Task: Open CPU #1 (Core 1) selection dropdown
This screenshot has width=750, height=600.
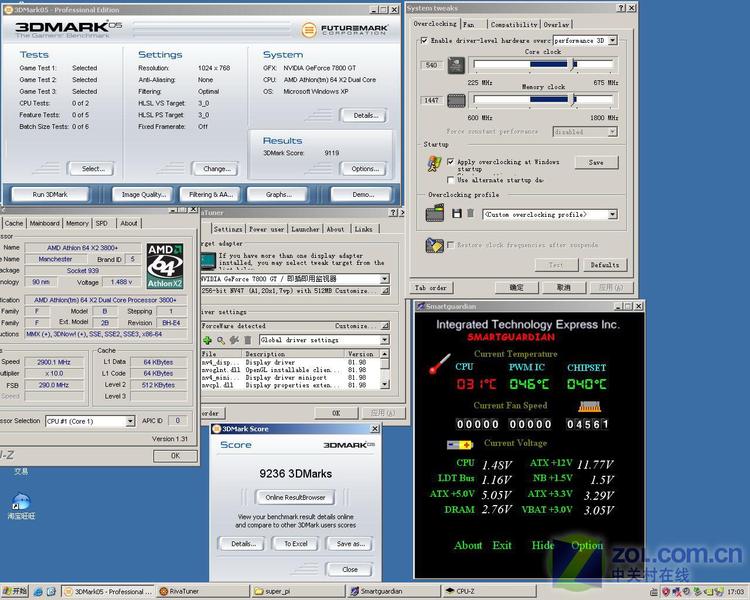Action: (x=130, y=421)
